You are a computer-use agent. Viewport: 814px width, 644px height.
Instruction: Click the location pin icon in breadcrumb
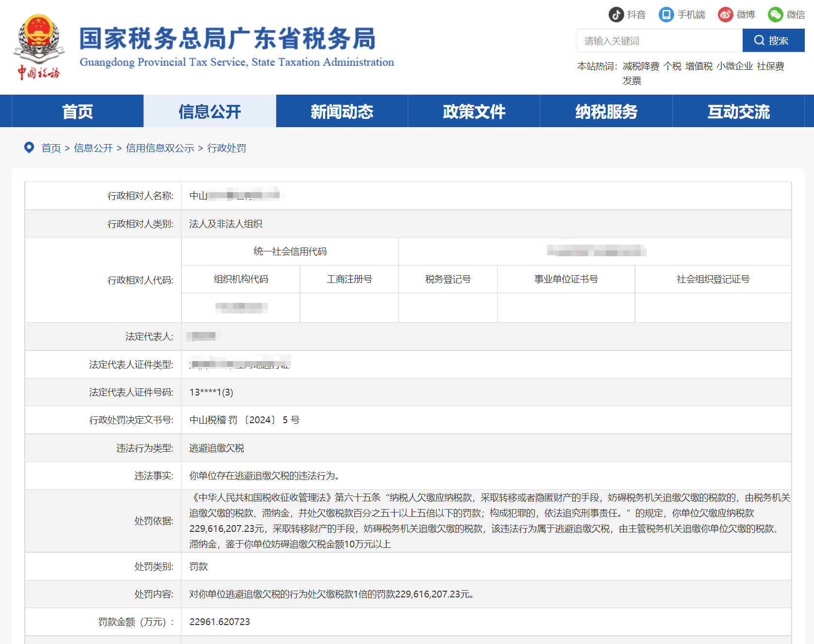(x=29, y=148)
